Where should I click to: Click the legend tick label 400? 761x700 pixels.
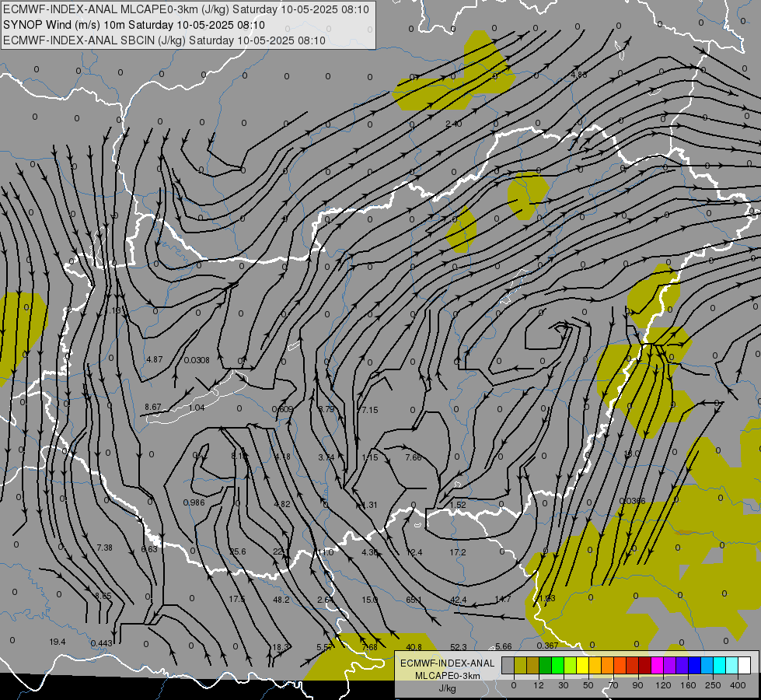pyautogui.click(x=738, y=685)
